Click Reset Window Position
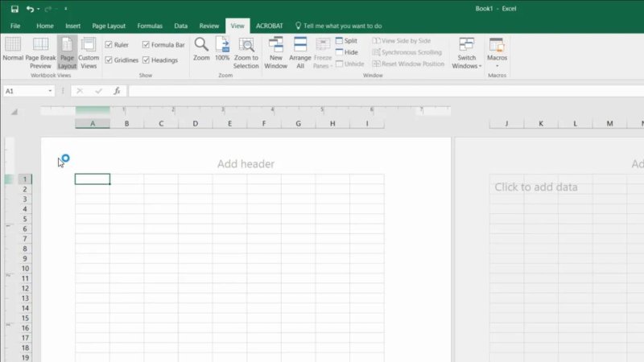Viewport: 644px width, 362px height. pyautogui.click(x=408, y=64)
